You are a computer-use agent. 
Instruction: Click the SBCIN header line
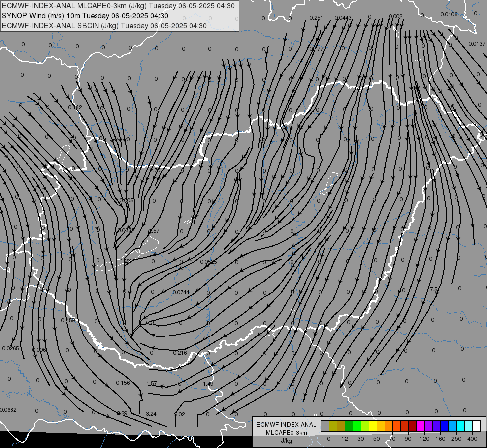click(x=104, y=26)
